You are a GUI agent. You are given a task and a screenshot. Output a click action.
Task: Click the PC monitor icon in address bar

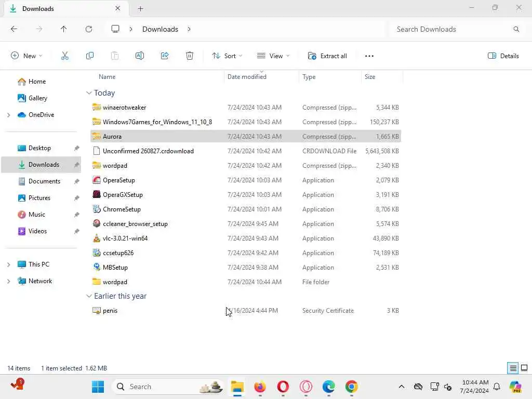[x=115, y=29]
